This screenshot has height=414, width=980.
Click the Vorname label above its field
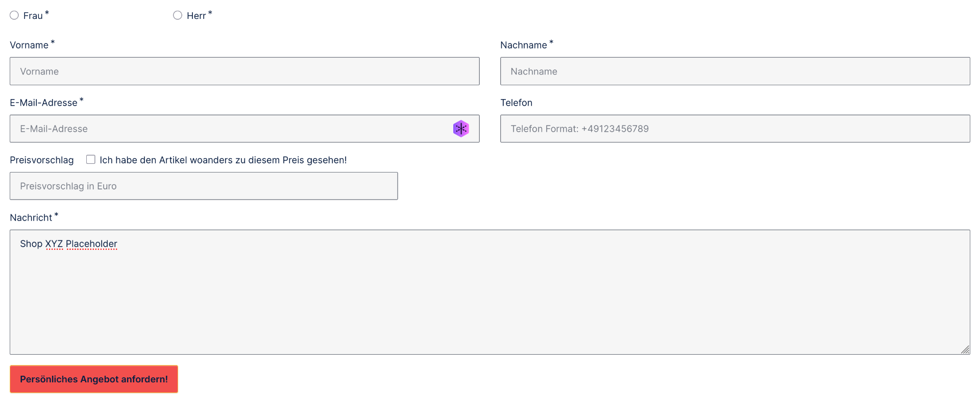coord(29,45)
